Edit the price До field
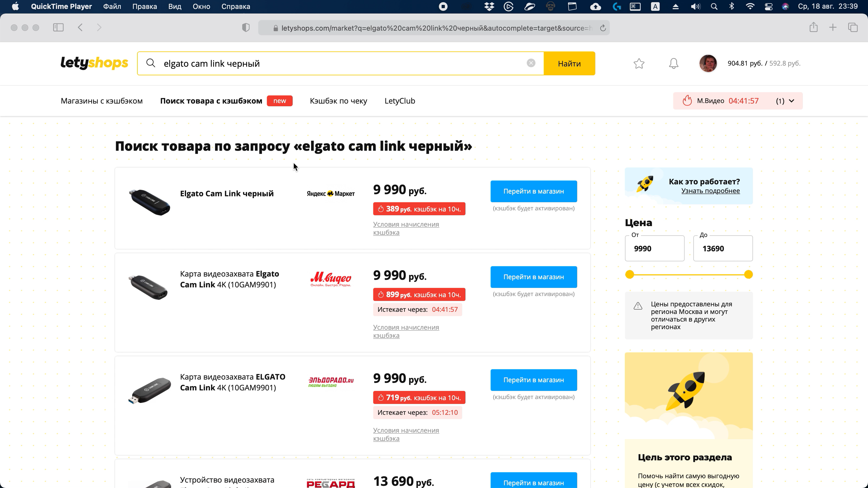 coord(723,249)
